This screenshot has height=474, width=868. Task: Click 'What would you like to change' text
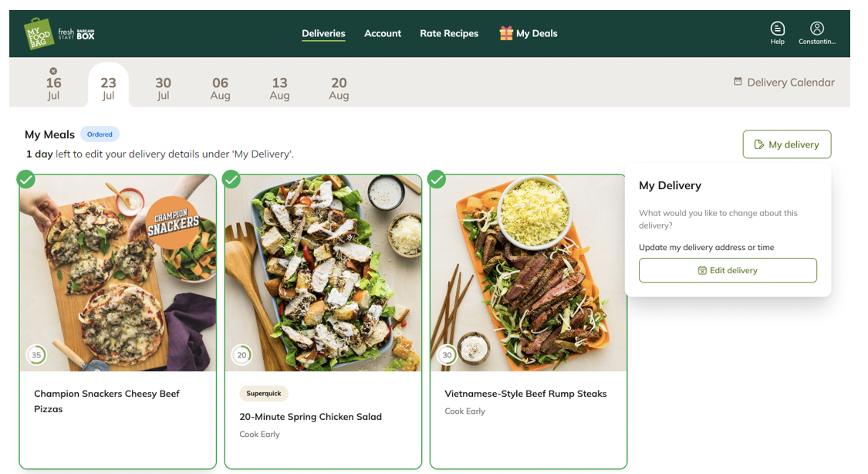click(718, 219)
